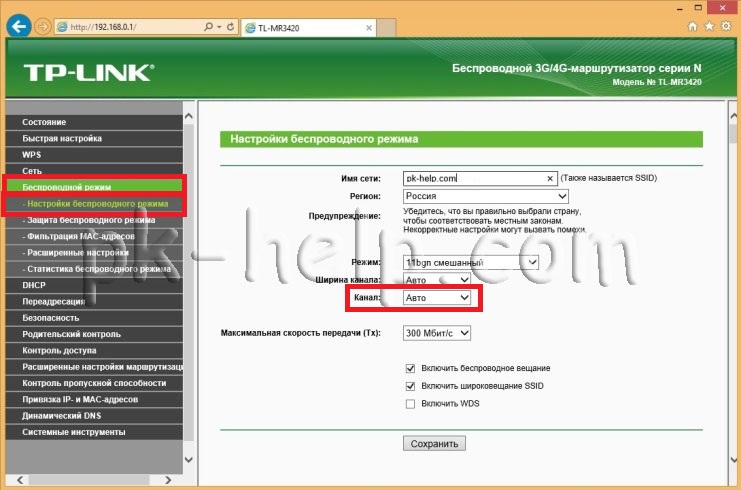Click the address bar URL 192.168.0.1
This screenshot has width=741, height=490.
point(103,27)
